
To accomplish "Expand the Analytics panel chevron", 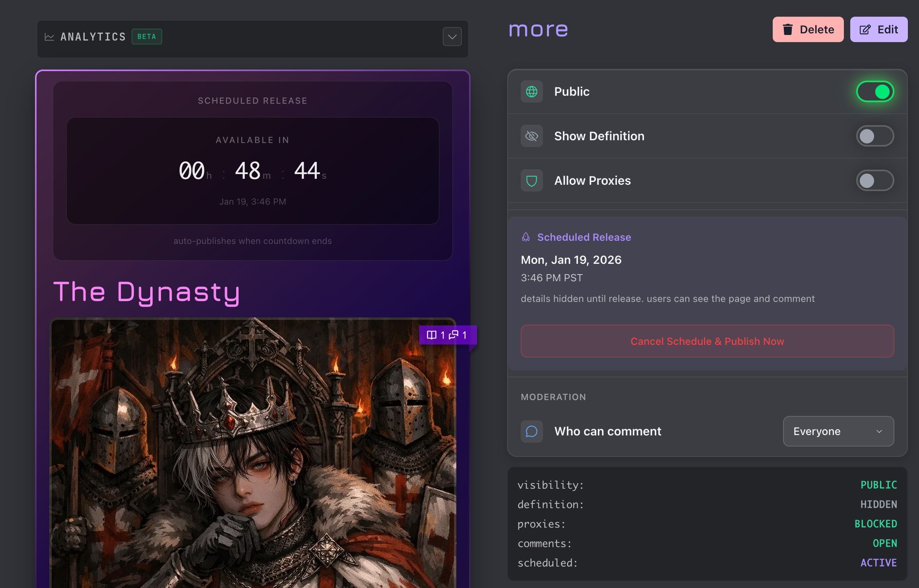I will point(452,37).
